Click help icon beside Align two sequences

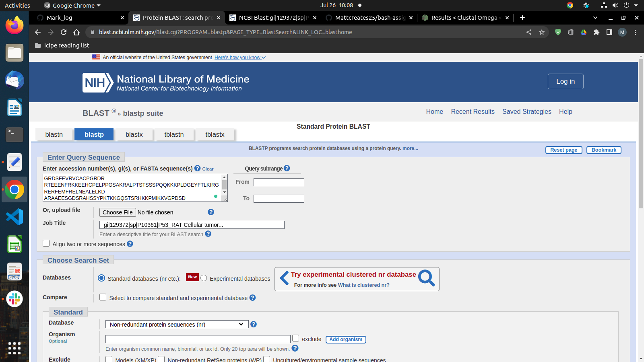coord(130,244)
